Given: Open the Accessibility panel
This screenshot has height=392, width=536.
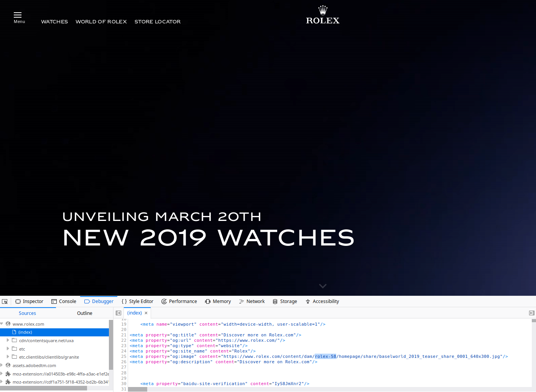Looking at the screenshot, I should pos(322,301).
